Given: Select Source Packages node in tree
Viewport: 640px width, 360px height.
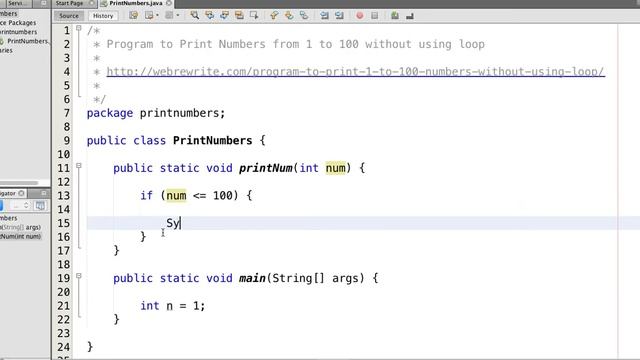Looking at the screenshot, I should pyautogui.click(x=18, y=23).
